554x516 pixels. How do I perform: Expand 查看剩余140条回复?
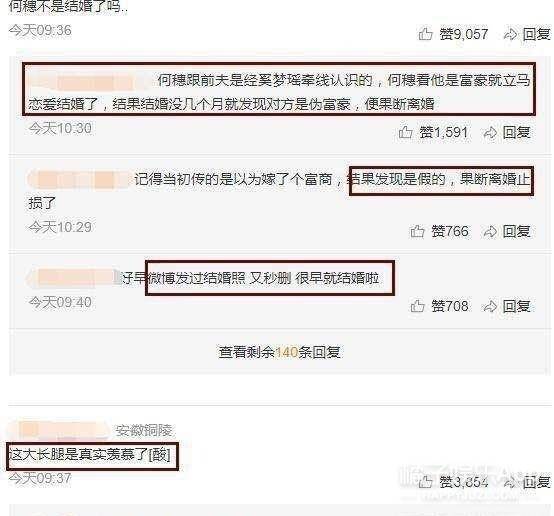pyautogui.click(x=279, y=352)
